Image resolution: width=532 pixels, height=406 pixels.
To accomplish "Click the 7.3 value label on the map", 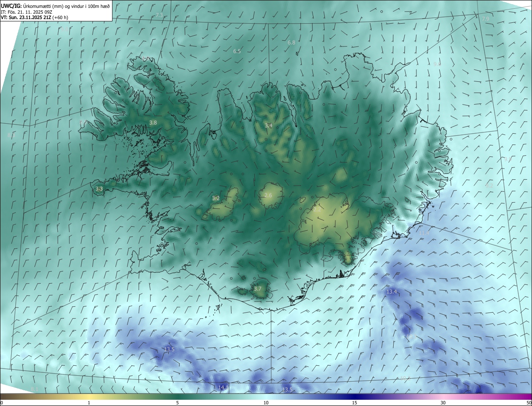I will pos(159,15).
